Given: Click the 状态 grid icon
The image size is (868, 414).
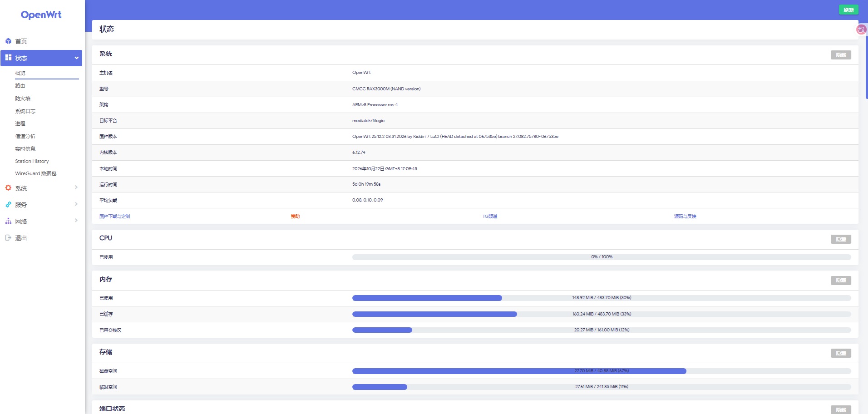Looking at the screenshot, I should click(8, 58).
